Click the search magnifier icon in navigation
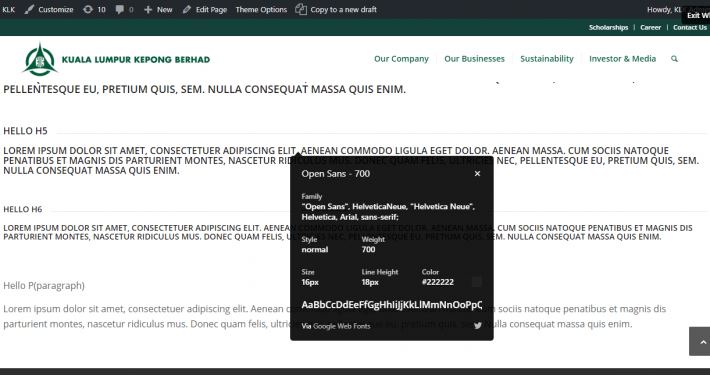Image resolution: width=710 pixels, height=375 pixels. coord(674,59)
